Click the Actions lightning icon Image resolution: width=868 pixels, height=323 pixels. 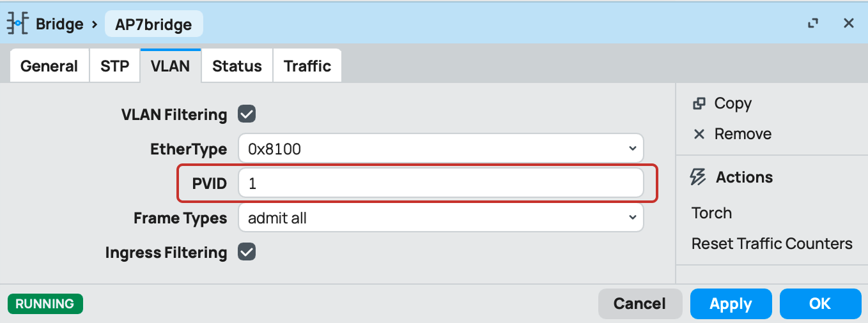click(699, 177)
